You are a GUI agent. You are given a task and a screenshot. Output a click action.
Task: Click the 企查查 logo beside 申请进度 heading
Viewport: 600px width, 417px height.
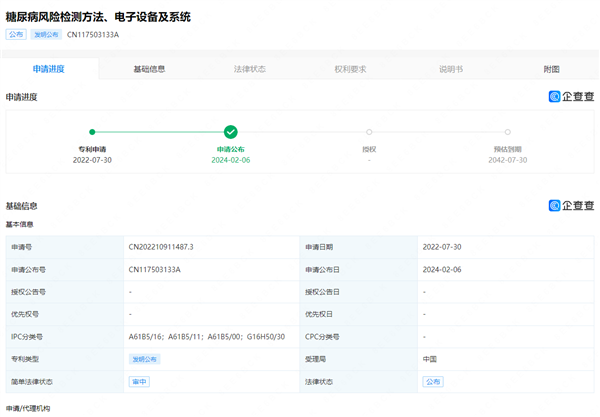[572, 97]
